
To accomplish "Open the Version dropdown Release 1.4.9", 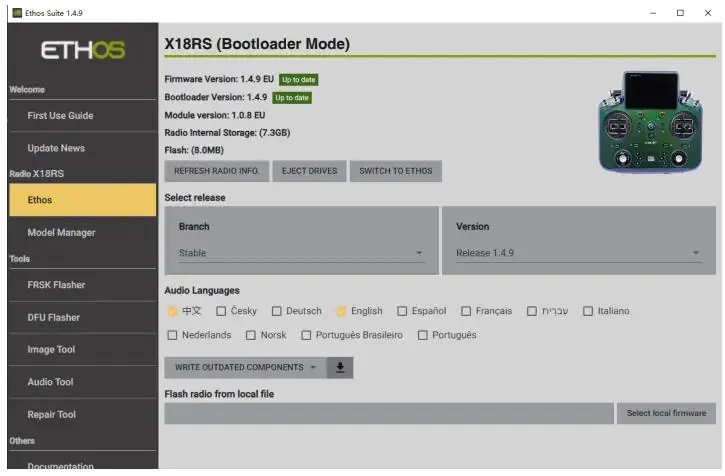I will 578,253.
